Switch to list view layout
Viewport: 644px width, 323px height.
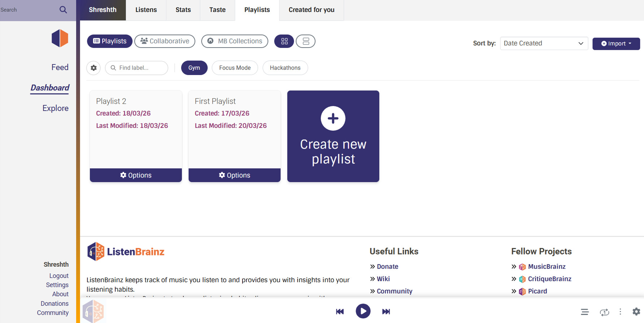click(306, 41)
